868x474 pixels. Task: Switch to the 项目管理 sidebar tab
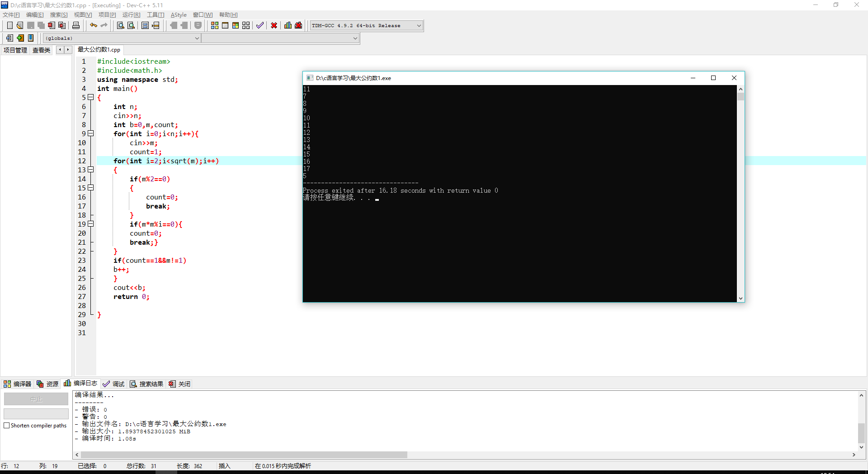pyautogui.click(x=15, y=50)
